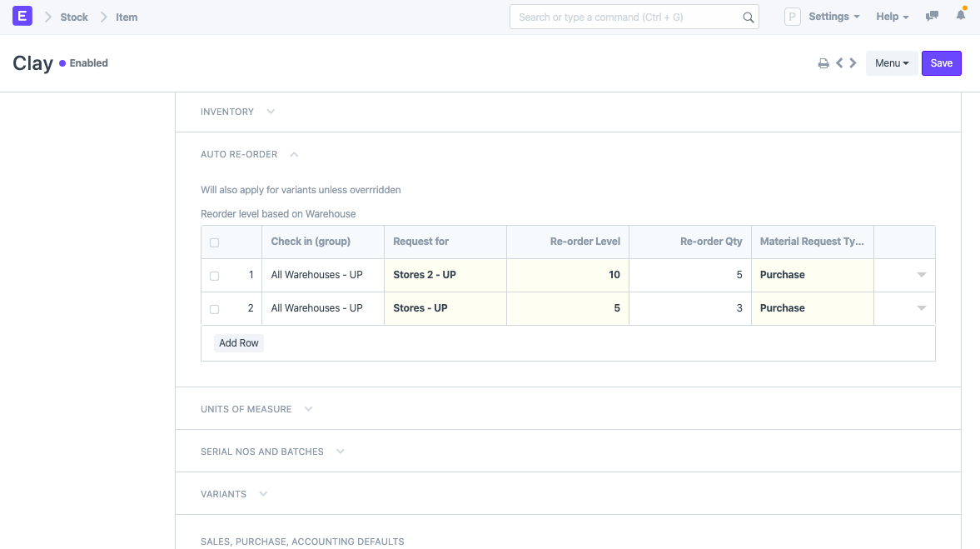The height and width of the screenshot is (549, 980).
Task: Click the user avatar P icon
Action: click(792, 17)
